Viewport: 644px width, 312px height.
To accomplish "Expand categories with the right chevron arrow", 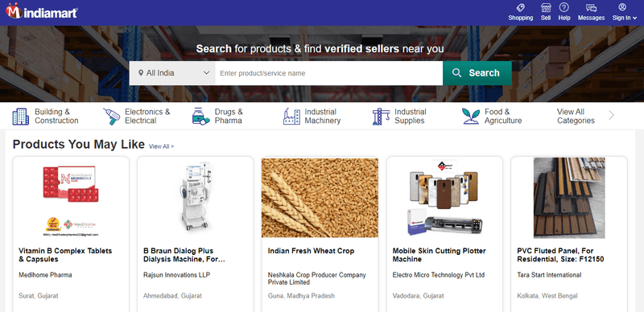I will click(x=611, y=115).
